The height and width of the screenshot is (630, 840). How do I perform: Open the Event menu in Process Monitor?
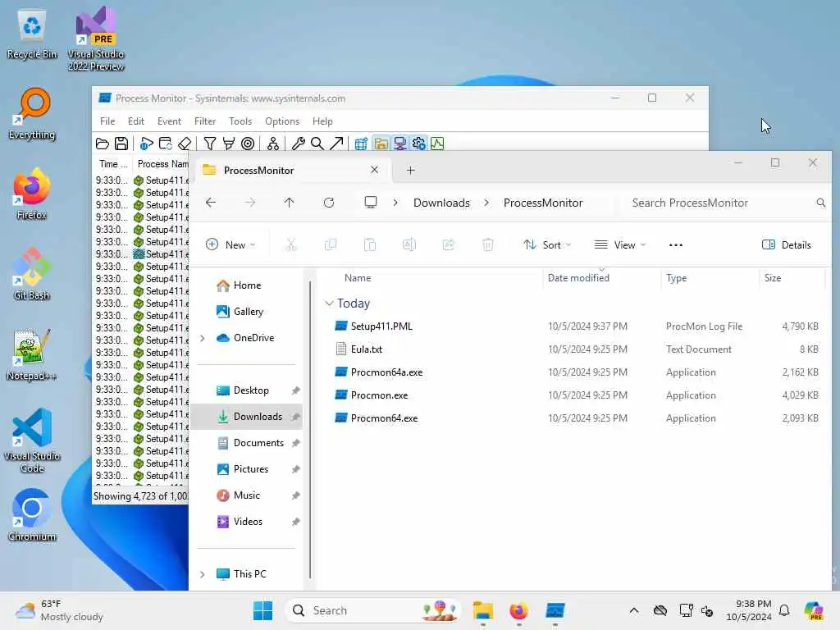(x=169, y=121)
